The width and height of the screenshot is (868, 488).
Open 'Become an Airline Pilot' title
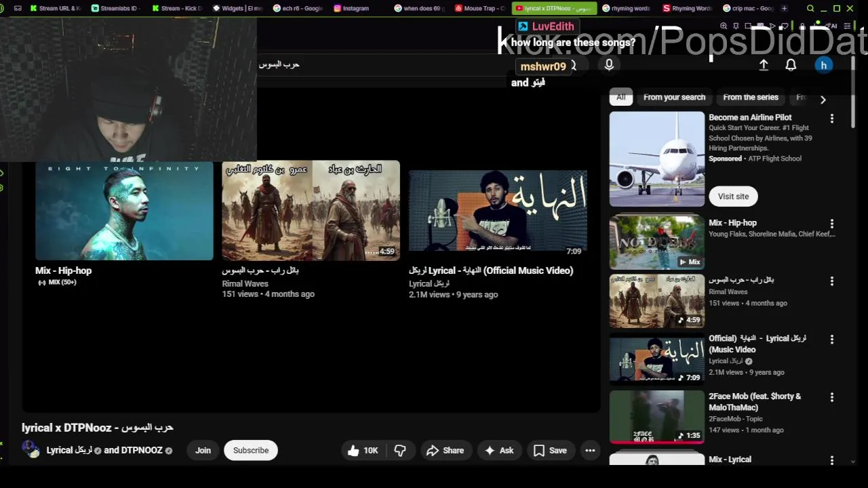(x=750, y=117)
